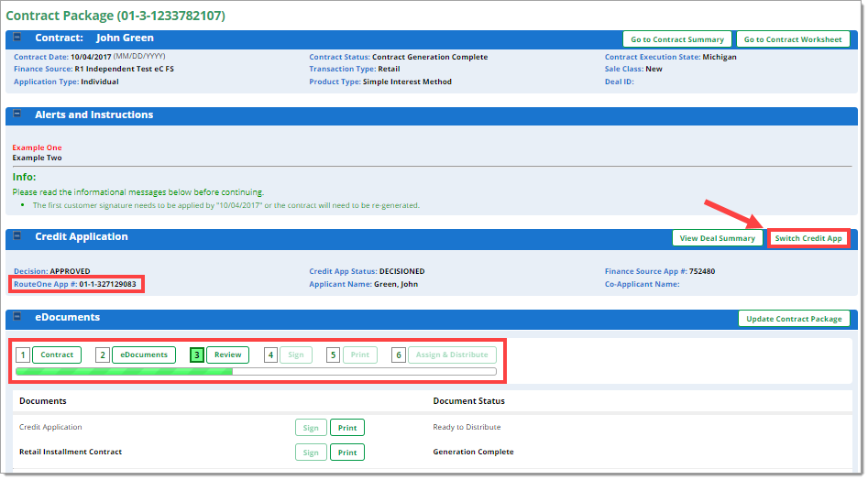Screen dimensions: 868x480
Task: Print the Retail Installment Contract
Action: pyautogui.click(x=346, y=453)
